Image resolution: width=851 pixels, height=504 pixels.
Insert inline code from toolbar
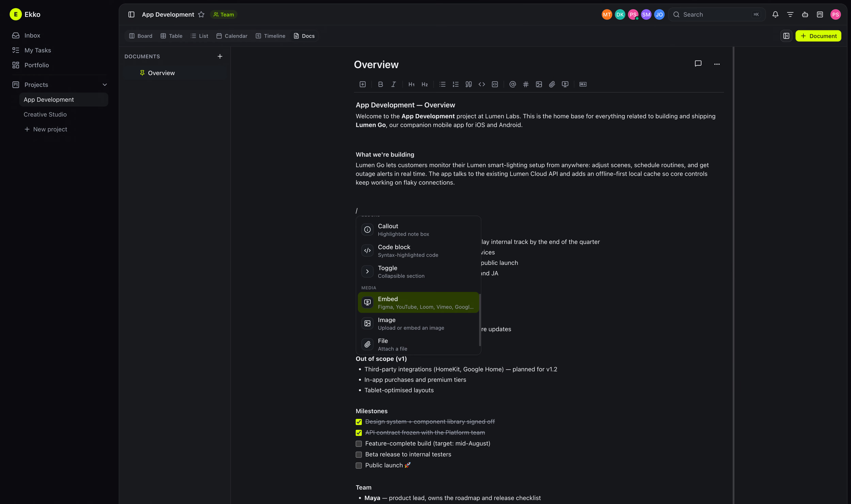pos(481,84)
